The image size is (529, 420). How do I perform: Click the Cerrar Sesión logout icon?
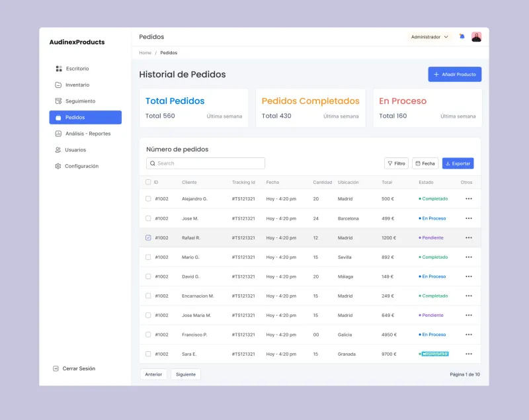56,368
